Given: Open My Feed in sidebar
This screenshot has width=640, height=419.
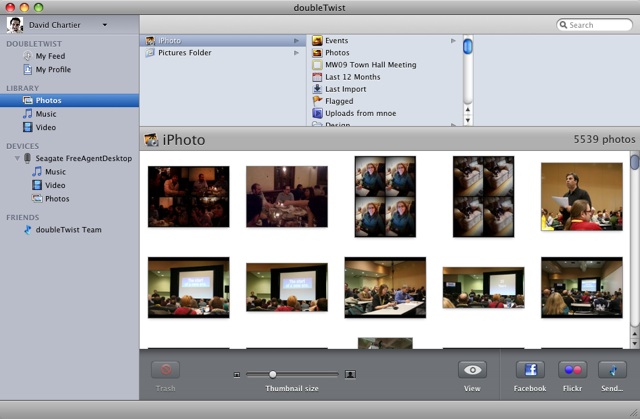Looking at the screenshot, I should [50, 56].
